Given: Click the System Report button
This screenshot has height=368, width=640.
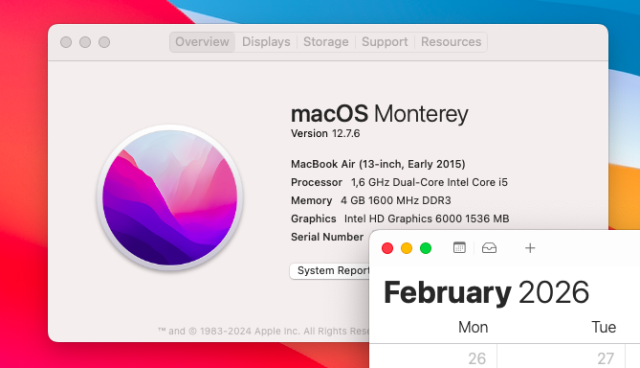Looking at the screenshot, I should [330, 270].
